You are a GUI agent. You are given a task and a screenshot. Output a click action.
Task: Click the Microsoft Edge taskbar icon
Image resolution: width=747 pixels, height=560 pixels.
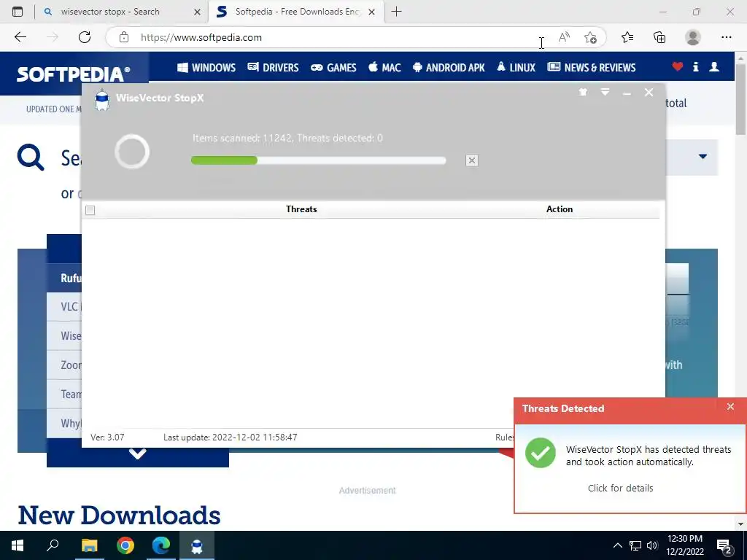click(161, 545)
